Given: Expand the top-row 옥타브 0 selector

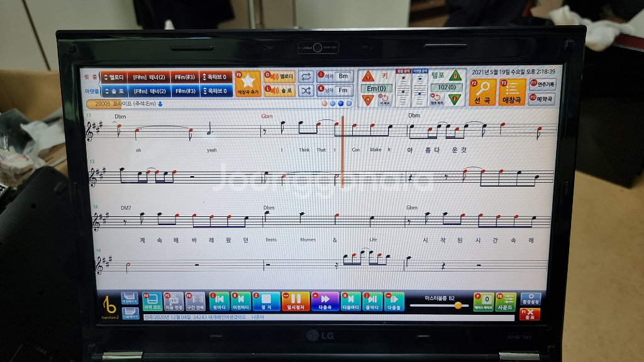Looking at the screenshot, I should 216,77.
